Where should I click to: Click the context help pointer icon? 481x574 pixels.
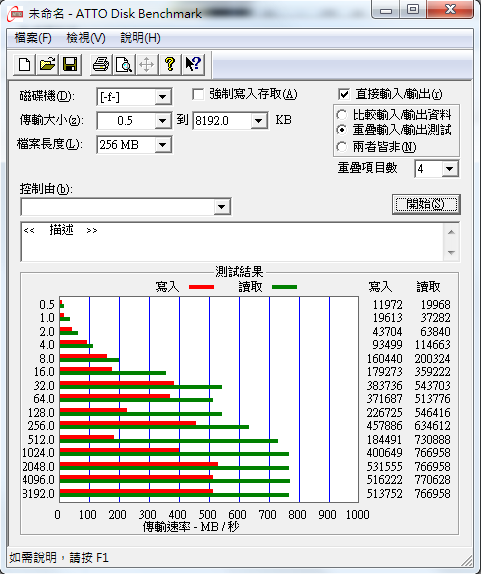[x=193, y=64]
